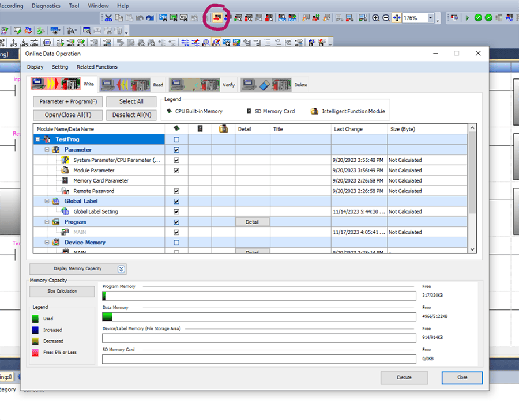Click the blue Increased legend swatch
The height and width of the screenshot is (420, 519).
click(x=35, y=330)
